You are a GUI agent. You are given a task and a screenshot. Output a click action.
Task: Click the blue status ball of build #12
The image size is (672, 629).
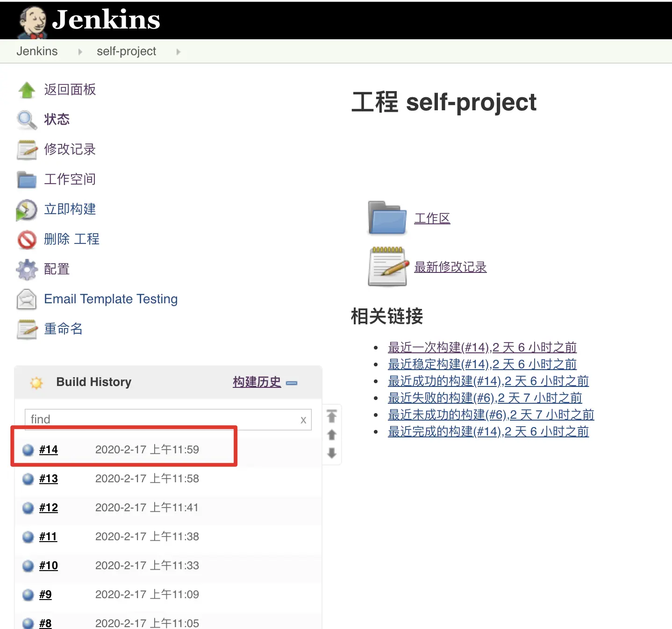pos(28,507)
